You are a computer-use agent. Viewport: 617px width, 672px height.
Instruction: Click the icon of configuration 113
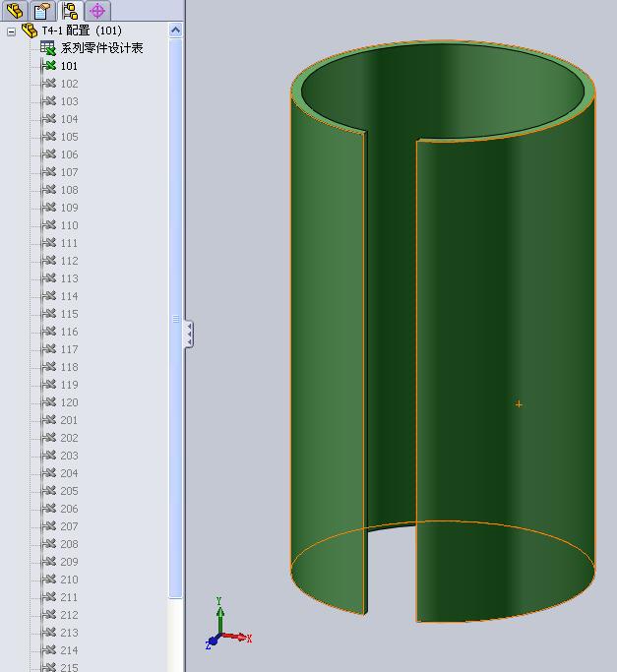coord(49,278)
